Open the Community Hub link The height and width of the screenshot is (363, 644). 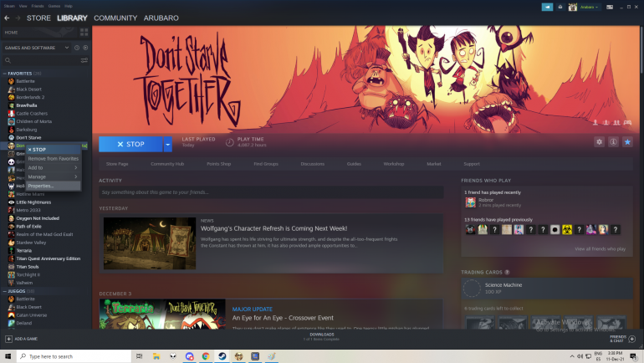167,164
